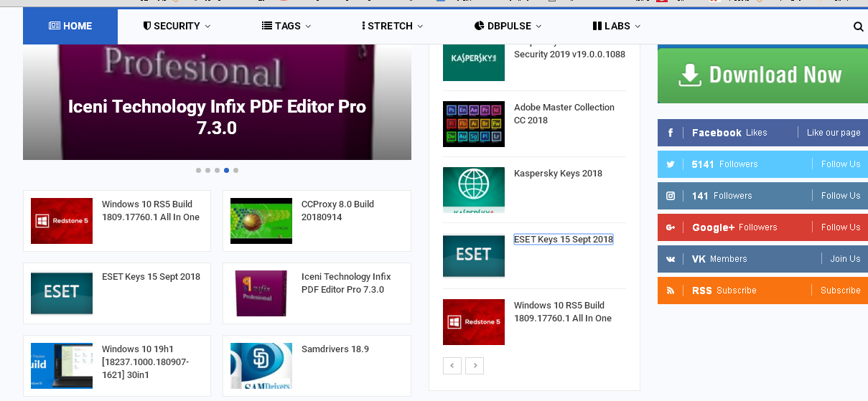
Task: Select third slider pagination dot
Action: pos(217,171)
